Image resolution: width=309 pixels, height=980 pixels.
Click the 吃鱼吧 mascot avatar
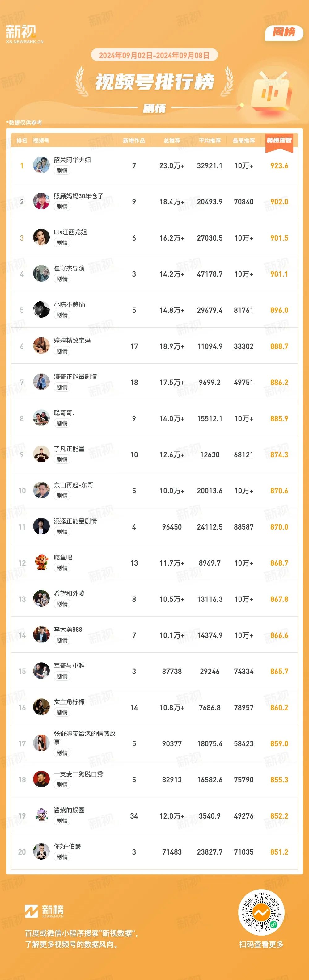[x=41, y=563]
